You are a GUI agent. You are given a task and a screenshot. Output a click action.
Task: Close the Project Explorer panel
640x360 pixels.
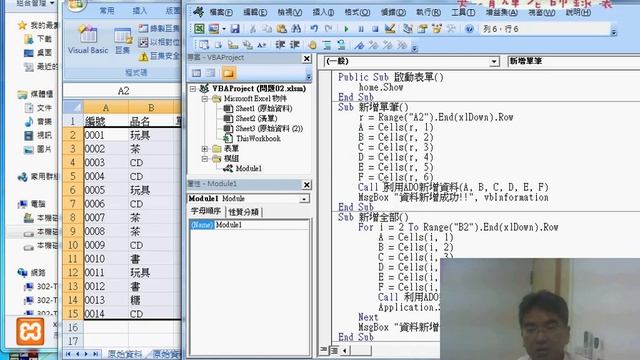307,59
